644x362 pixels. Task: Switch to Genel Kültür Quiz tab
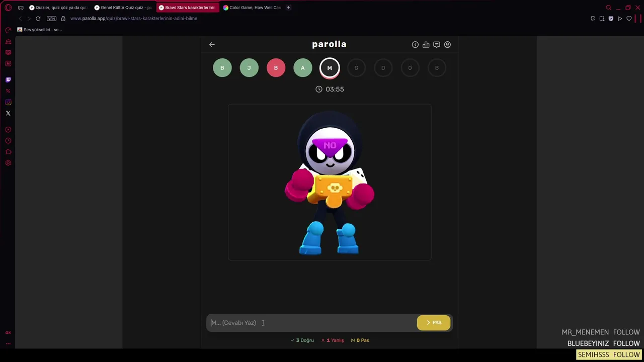pyautogui.click(x=123, y=8)
